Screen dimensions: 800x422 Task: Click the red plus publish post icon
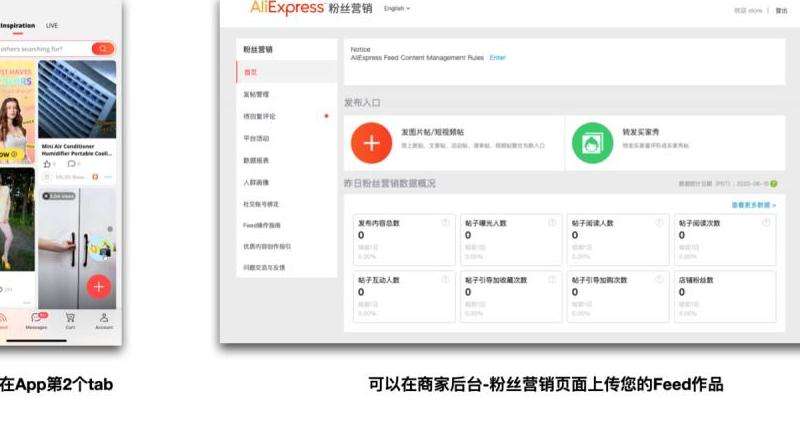(x=371, y=143)
